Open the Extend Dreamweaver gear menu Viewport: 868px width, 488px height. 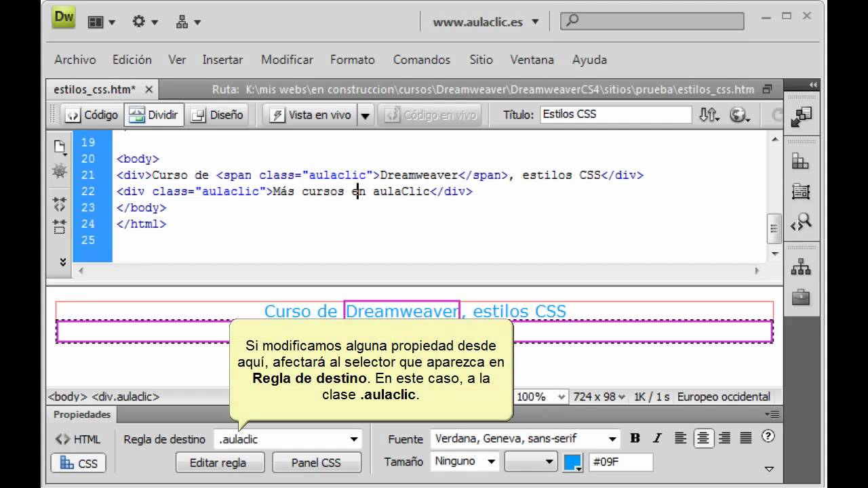point(144,22)
